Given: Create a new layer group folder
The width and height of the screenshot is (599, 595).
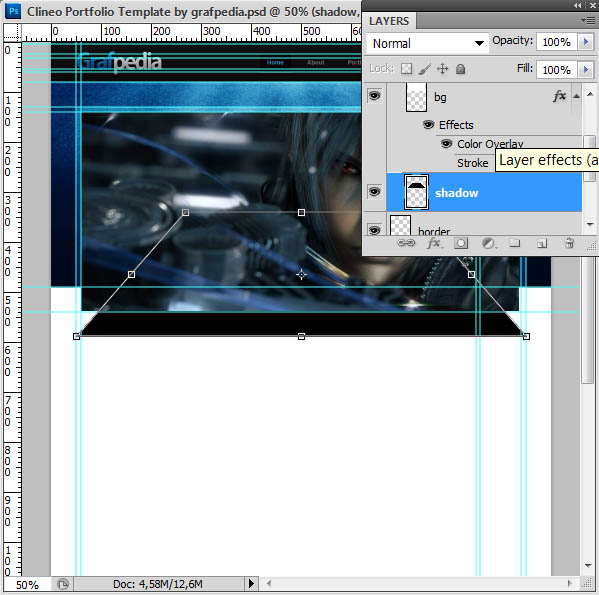Looking at the screenshot, I should (515, 243).
